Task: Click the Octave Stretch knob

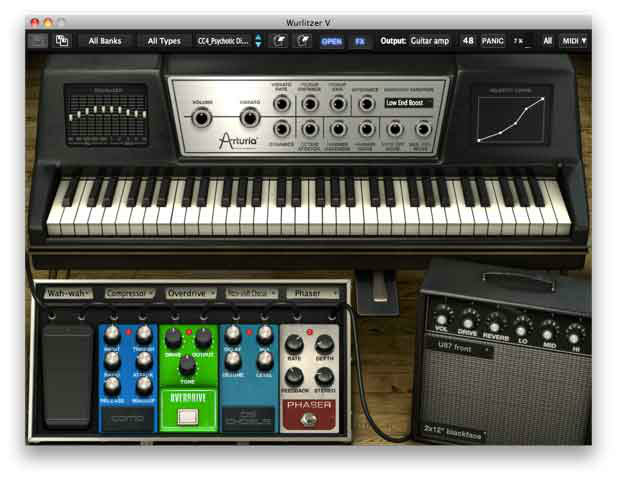Action: coord(310,129)
